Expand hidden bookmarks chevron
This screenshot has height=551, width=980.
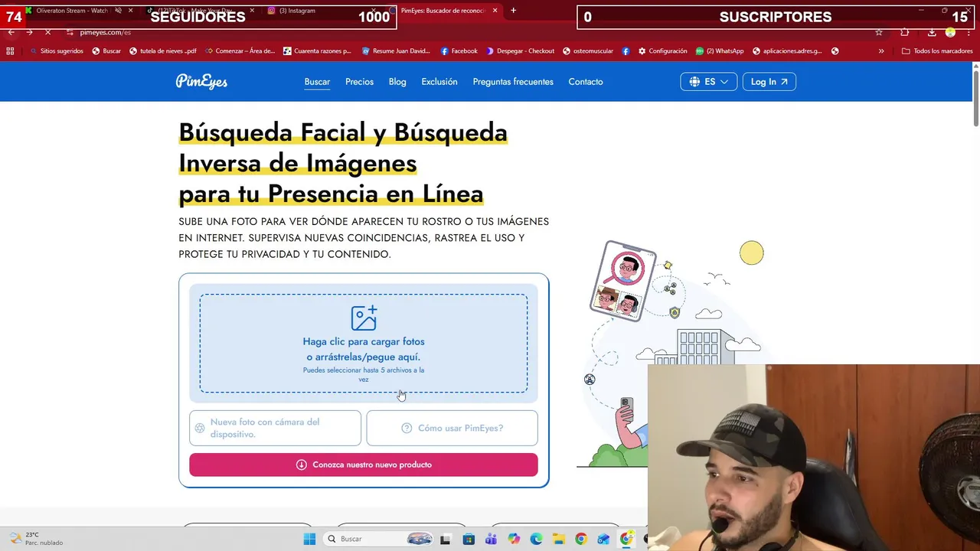point(881,51)
